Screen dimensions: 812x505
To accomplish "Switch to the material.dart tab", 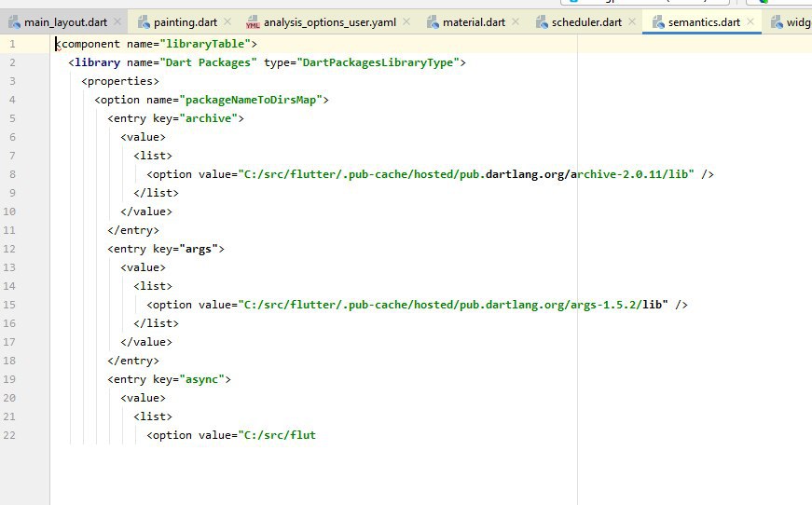I will [x=474, y=22].
